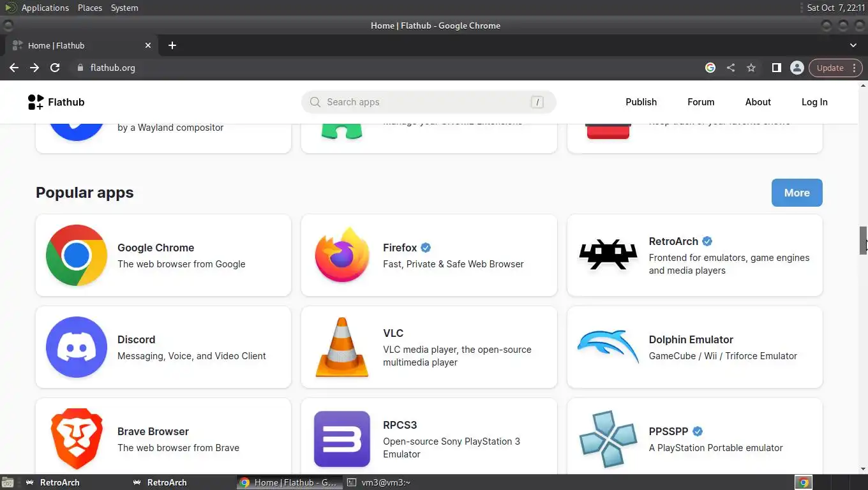Open the System menu
The image size is (868, 490).
[124, 8]
